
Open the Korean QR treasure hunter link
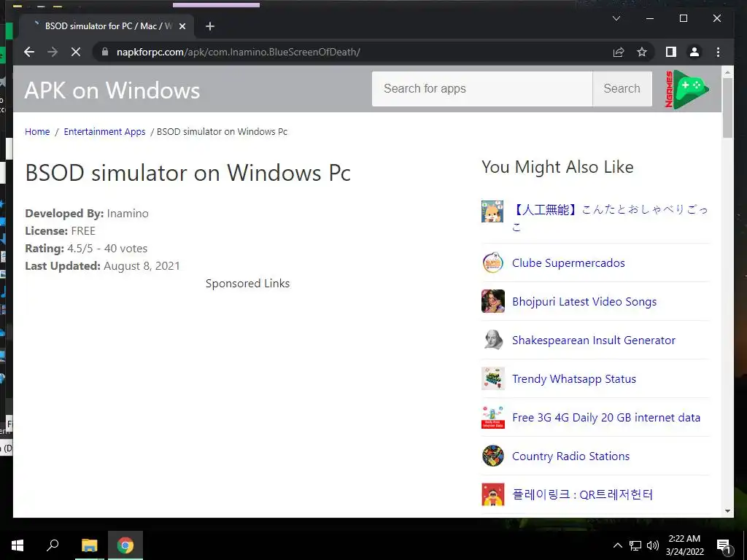582,494
